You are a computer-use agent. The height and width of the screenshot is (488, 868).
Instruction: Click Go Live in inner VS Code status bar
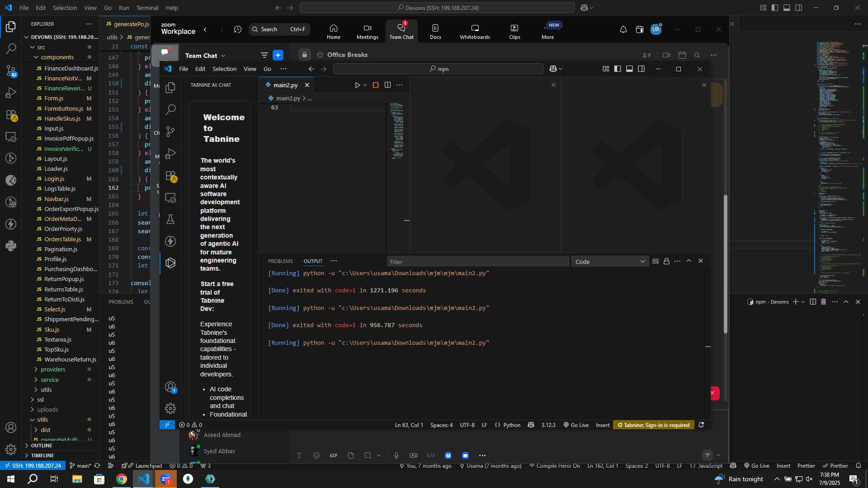click(576, 425)
